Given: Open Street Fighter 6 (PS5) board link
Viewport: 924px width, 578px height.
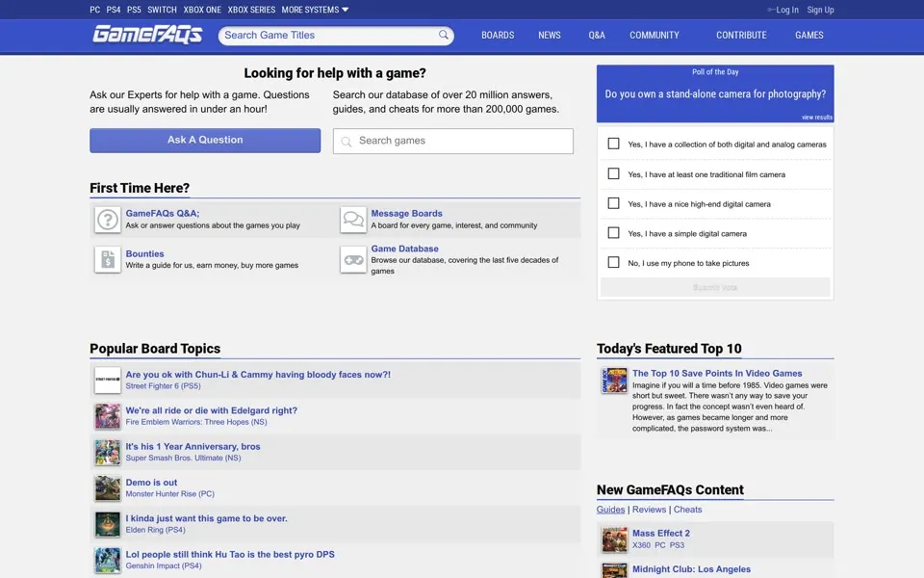Looking at the screenshot, I should point(163,386).
